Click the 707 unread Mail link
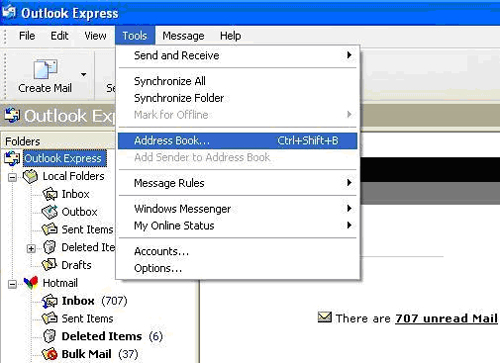Image resolution: width=500 pixels, height=363 pixels. coord(447,318)
